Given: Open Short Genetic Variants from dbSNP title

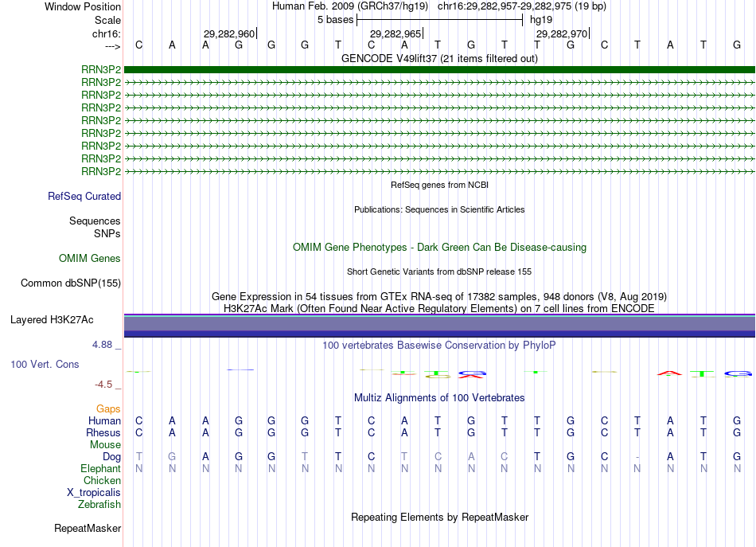Looking at the screenshot, I should (439, 272).
